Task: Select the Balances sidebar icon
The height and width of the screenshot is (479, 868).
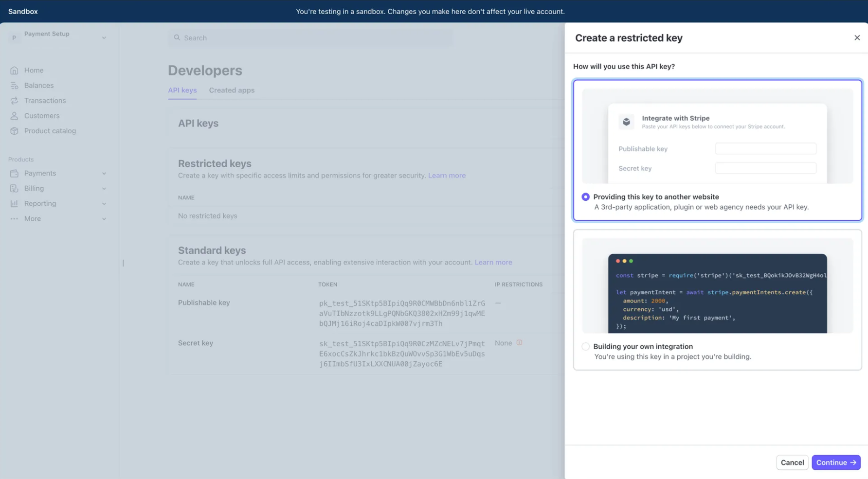Action: point(15,85)
